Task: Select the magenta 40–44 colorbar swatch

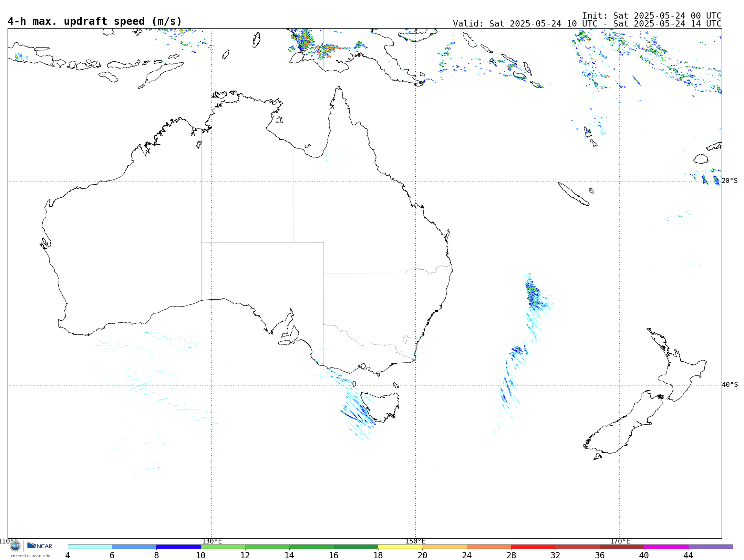Action: pyautogui.click(x=666, y=547)
